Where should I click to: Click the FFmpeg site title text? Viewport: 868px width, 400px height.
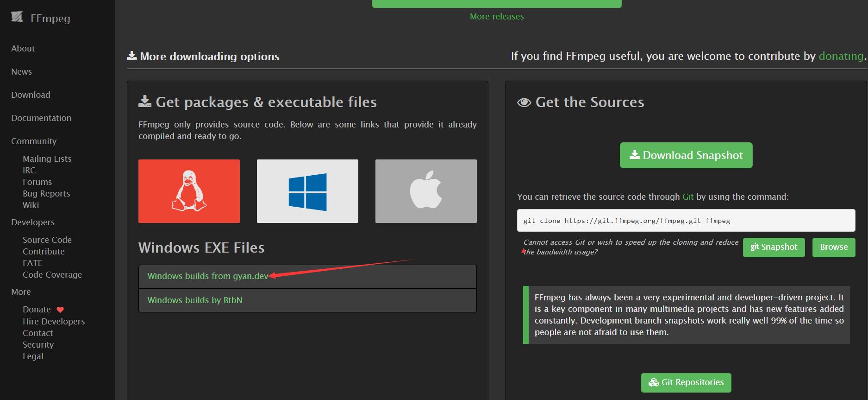(x=50, y=19)
